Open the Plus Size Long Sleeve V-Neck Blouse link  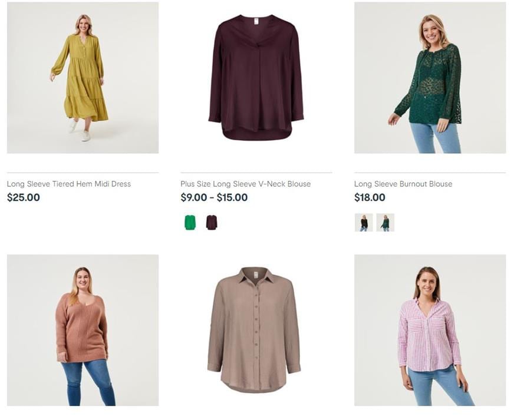[245, 184]
